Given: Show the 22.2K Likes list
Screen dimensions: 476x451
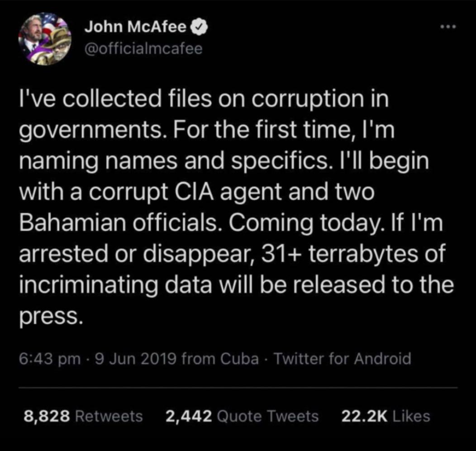Looking at the screenshot, I should (x=385, y=416).
